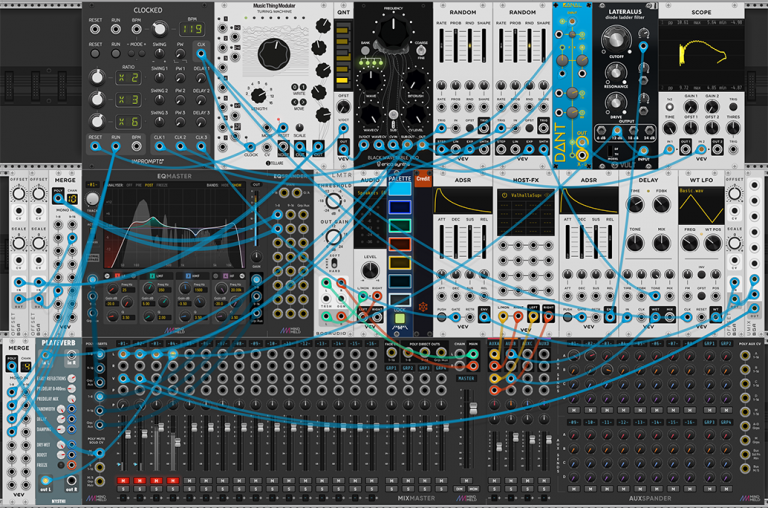Viewport: 768px width, 508px height.
Task: Mute track 05 on MixMaster
Action: point(189,481)
